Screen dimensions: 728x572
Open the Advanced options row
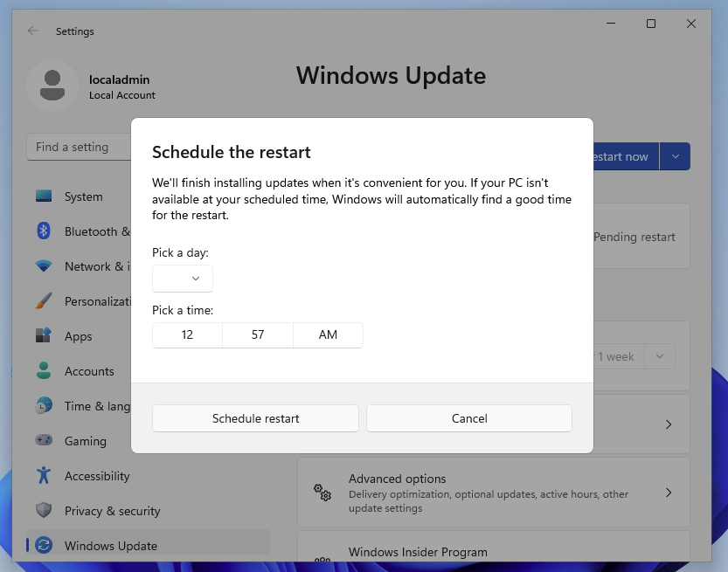[x=494, y=493]
